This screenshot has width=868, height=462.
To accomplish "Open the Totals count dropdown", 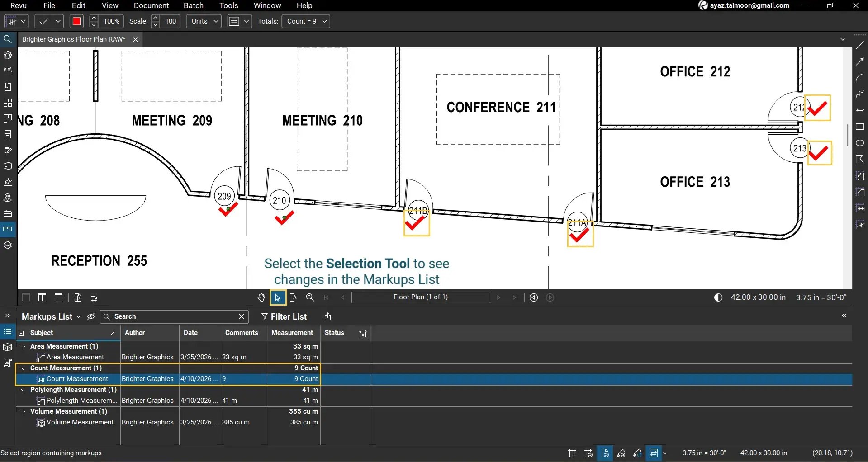I will click(x=306, y=21).
